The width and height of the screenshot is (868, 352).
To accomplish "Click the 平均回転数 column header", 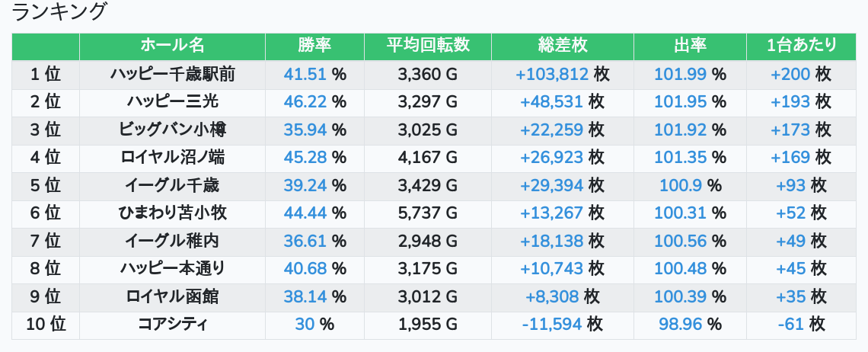I will (x=427, y=46).
